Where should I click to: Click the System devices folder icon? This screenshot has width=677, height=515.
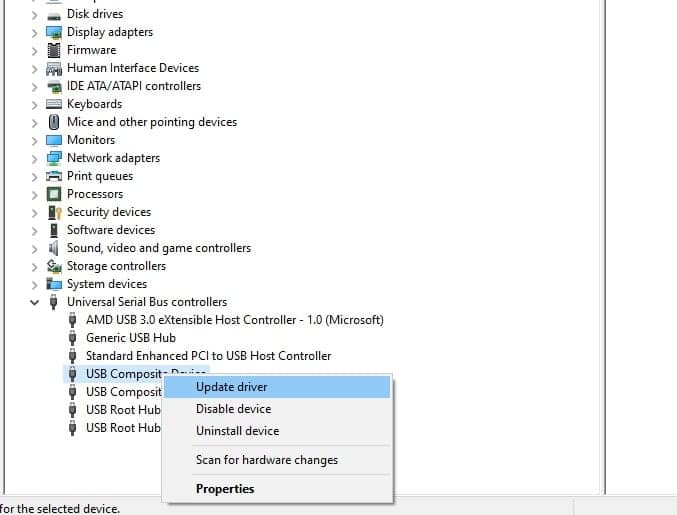point(54,284)
